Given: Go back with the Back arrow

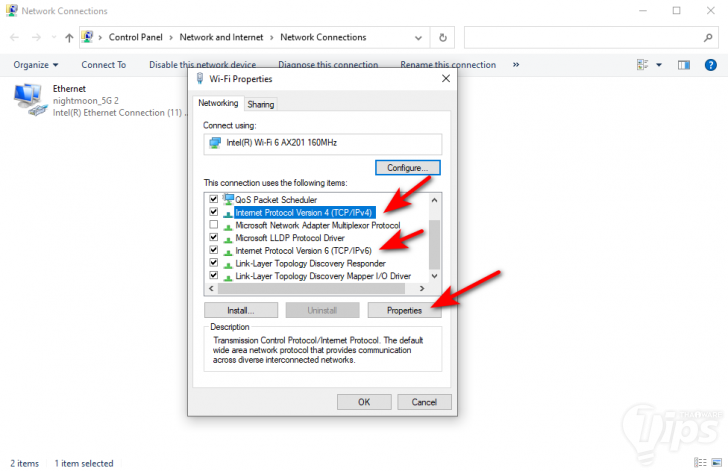Looking at the screenshot, I should click(14, 38).
